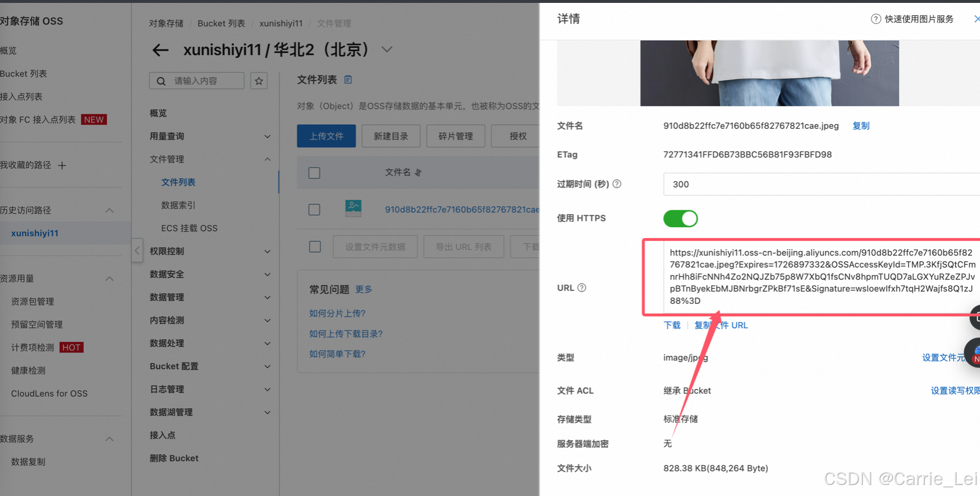Check the bottom batch action checkbox
The image size is (980, 496).
coord(315,247)
